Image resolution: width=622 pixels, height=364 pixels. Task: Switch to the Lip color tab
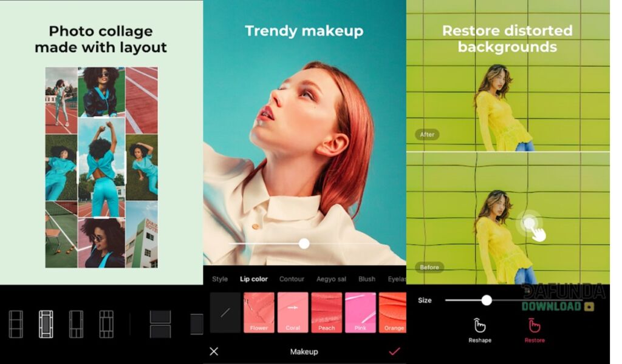pyautogui.click(x=254, y=279)
